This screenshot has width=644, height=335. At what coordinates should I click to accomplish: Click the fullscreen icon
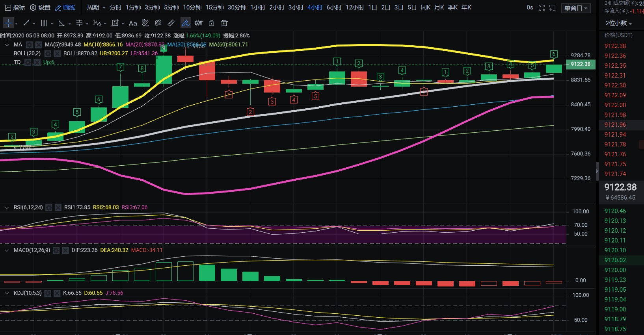point(542,7)
